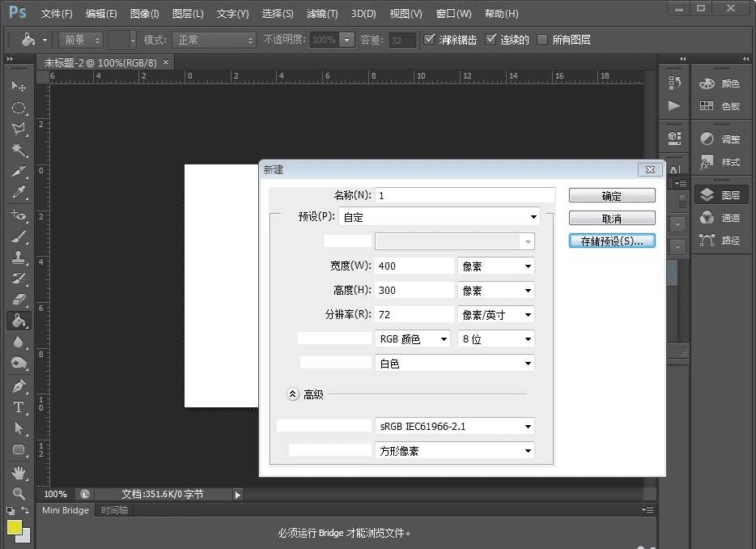The image size is (756, 549).
Task: Open the 通道 (Channels) panel
Action: pos(720,217)
